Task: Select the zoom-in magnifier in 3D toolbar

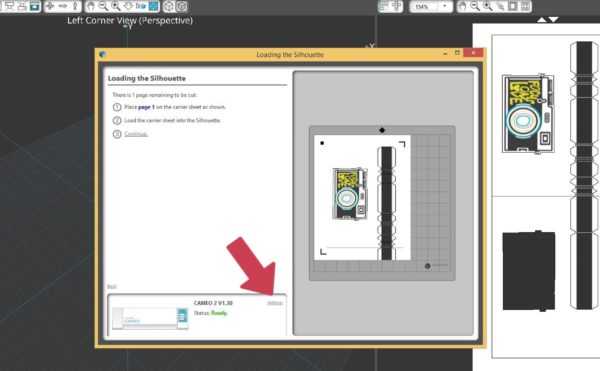Action: [x=115, y=6]
